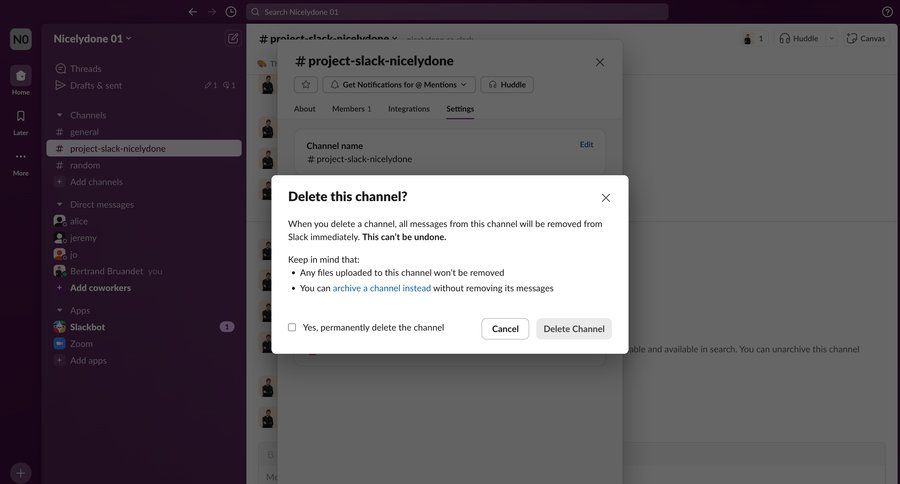Click the compose new message icon
Screen dimensions: 900x484
point(232,38)
